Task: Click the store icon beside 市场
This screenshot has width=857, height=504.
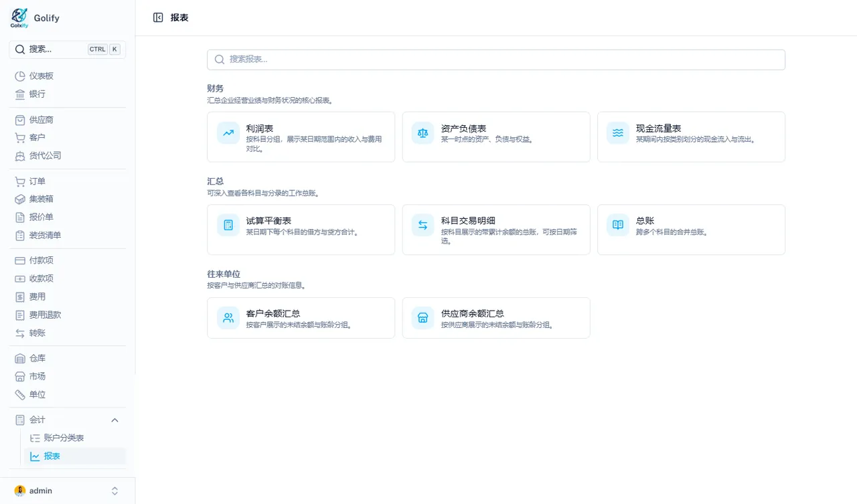Action: tap(20, 377)
